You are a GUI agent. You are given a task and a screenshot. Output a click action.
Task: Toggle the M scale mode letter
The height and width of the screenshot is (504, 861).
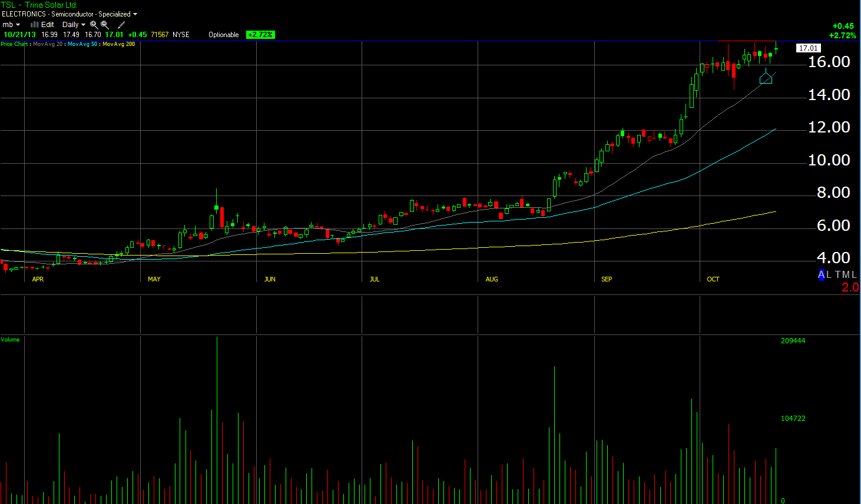click(846, 274)
